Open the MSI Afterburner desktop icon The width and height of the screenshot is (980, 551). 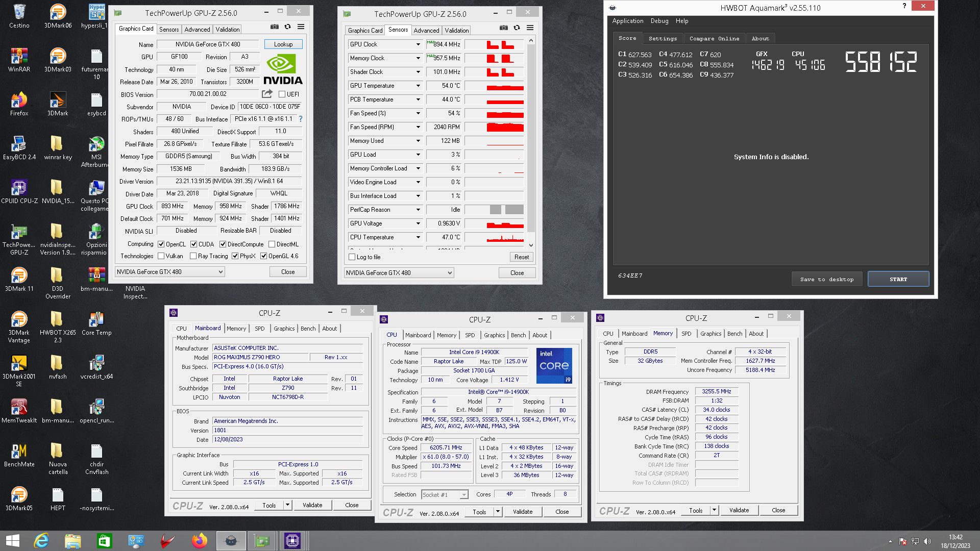tap(96, 152)
